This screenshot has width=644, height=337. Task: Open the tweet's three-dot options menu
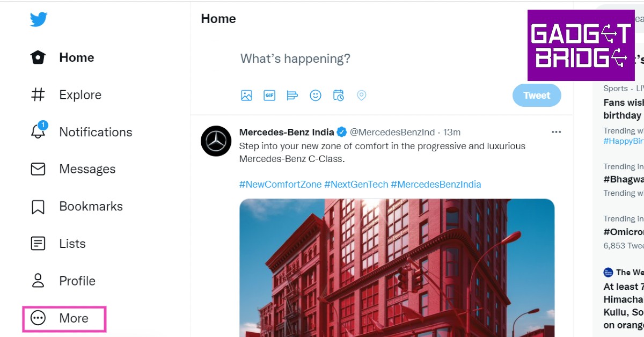tap(556, 132)
